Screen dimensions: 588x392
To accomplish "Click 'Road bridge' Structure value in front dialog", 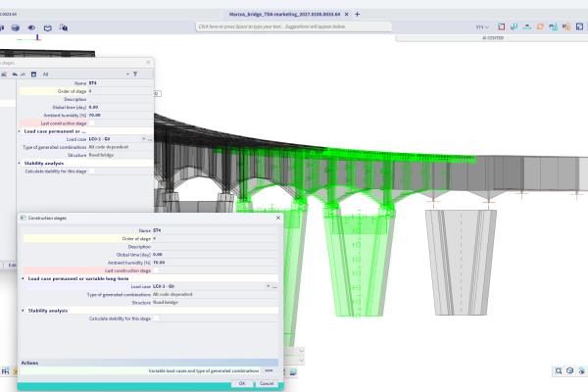I will click(166, 303).
